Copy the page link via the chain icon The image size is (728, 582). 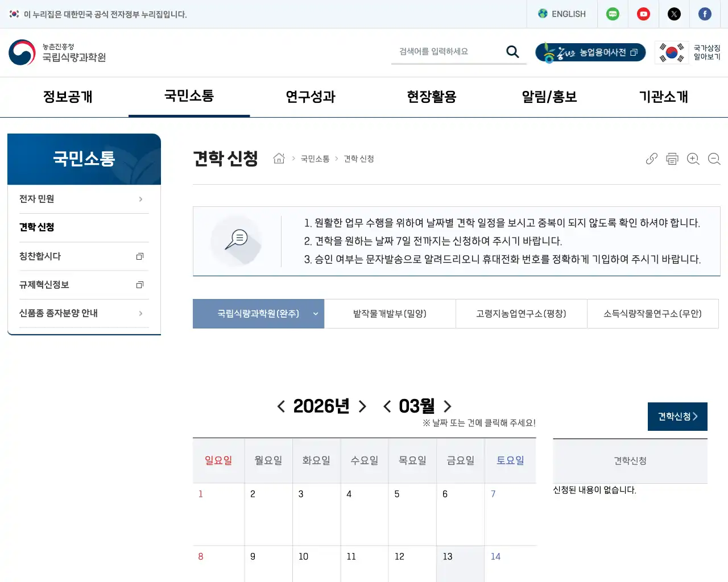pyautogui.click(x=651, y=159)
